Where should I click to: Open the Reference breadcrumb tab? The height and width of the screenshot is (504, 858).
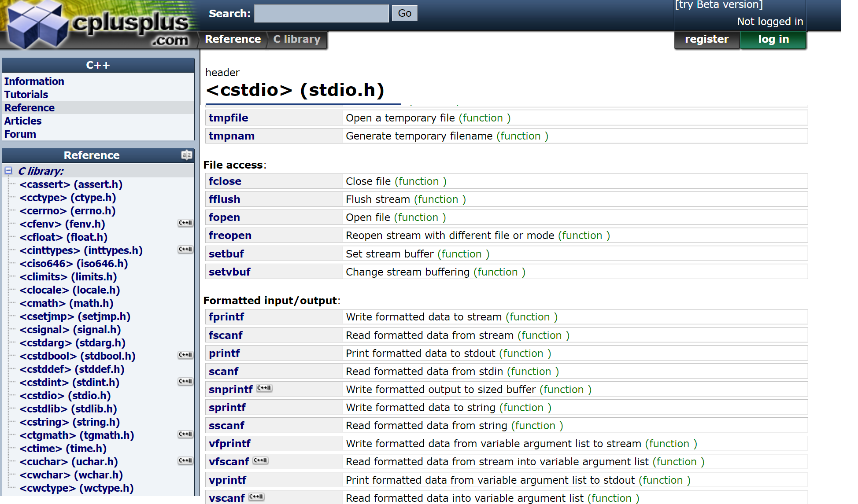coord(233,39)
